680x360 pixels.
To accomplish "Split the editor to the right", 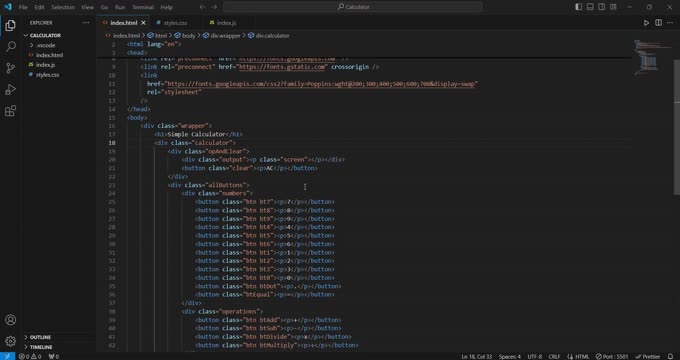I will [x=658, y=23].
